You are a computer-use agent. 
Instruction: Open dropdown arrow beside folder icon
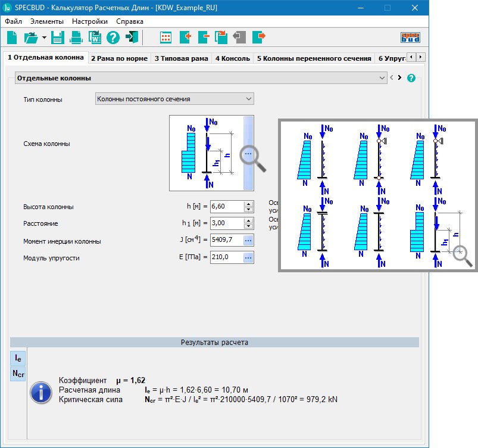(44, 38)
